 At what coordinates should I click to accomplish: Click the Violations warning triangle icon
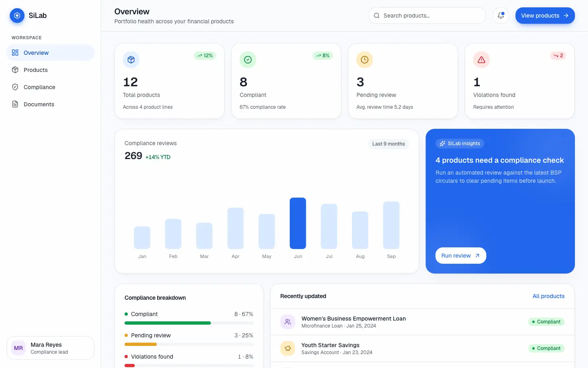[481, 60]
